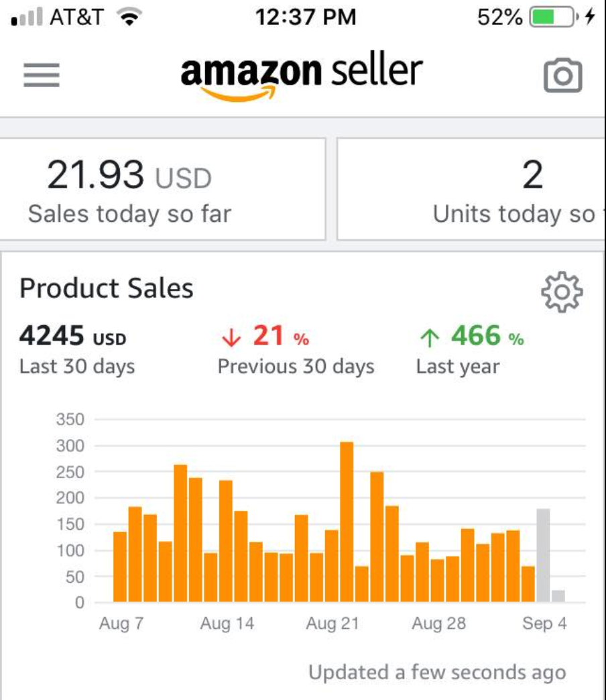This screenshot has height=700, width=606.
Task: Tap the tallest orange bar after Aug 21
Action: 347,522
